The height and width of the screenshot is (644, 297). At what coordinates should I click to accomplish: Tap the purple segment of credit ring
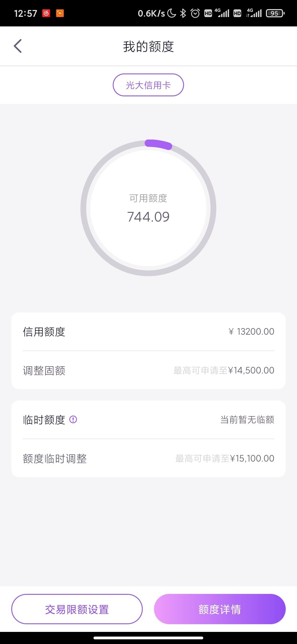[158, 144]
